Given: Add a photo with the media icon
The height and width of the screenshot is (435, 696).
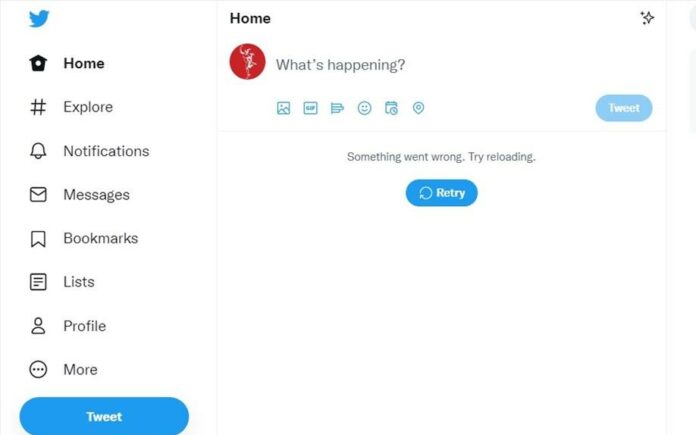Looking at the screenshot, I should pyautogui.click(x=284, y=108).
